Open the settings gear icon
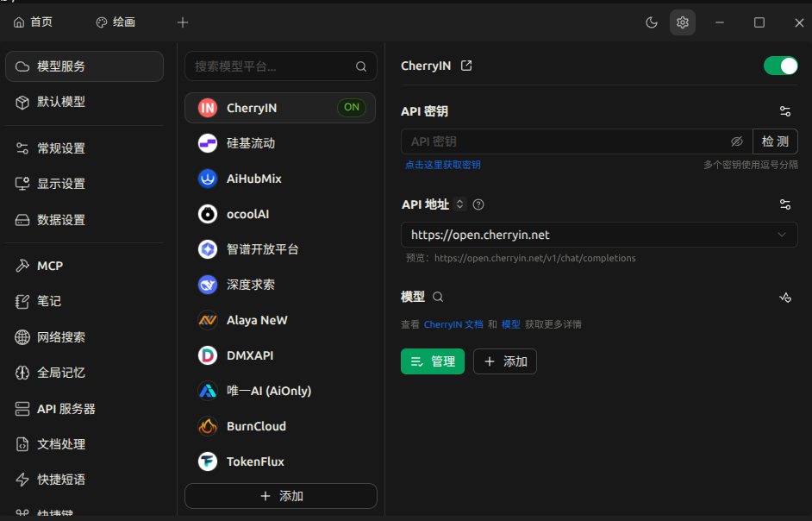The image size is (812, 521). (682, 22)
